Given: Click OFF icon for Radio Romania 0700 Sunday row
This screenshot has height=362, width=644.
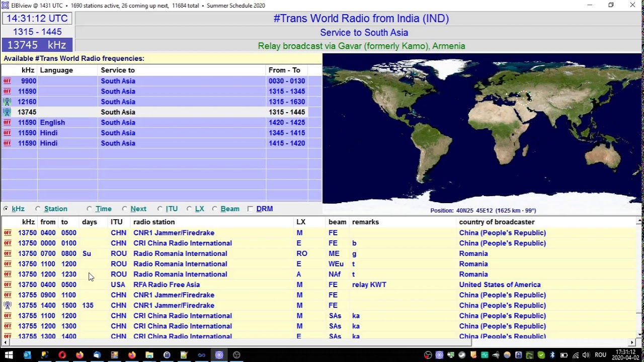Looking at the screenshot, I should tap(7, 253).
